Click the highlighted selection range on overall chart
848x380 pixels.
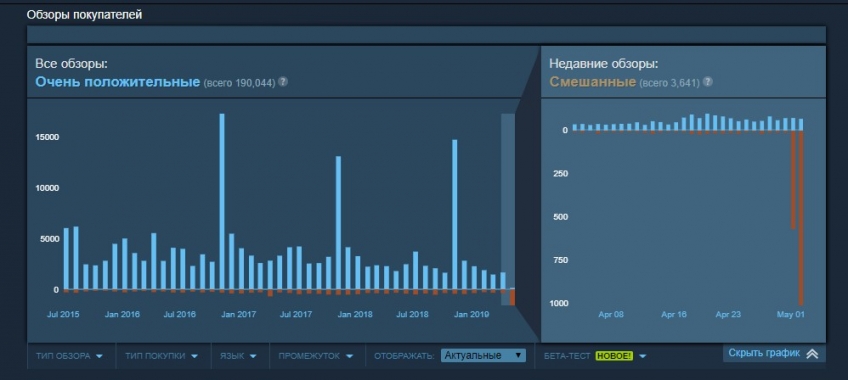(x=508, y=209)
